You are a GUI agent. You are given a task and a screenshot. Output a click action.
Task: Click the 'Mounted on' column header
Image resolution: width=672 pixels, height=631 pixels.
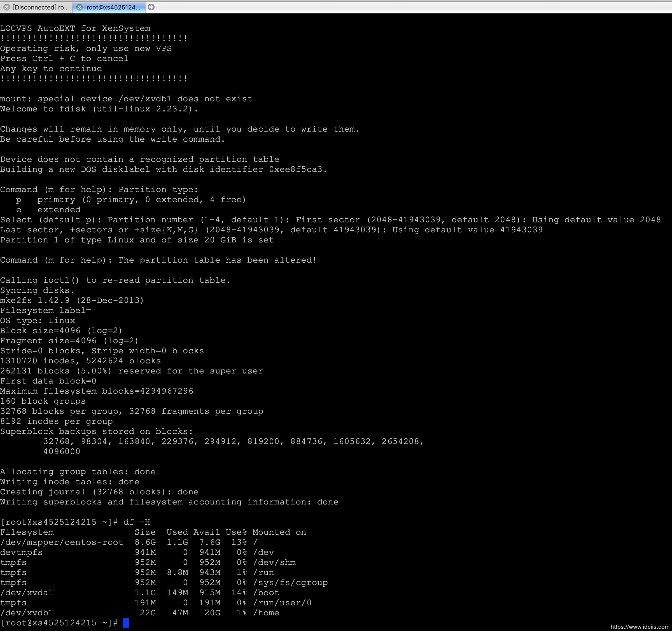point(279,532)
